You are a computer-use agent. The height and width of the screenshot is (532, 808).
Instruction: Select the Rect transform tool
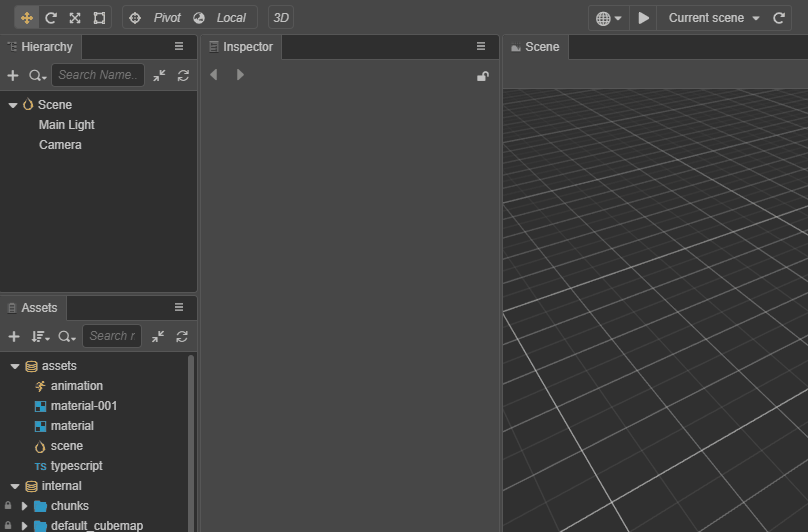click(x=99, y=18)
